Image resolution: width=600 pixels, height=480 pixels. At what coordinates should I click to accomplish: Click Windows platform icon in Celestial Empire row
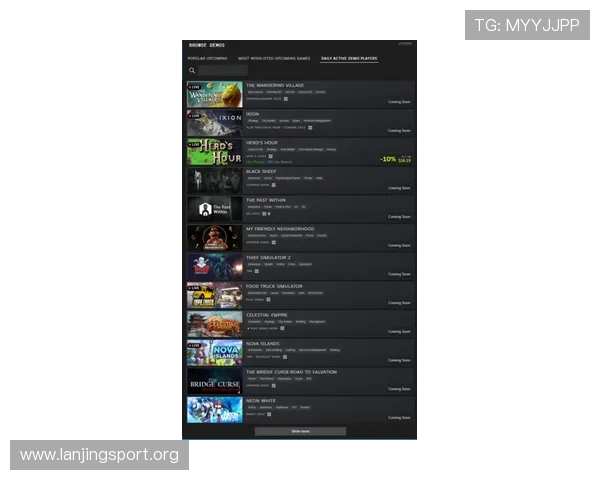(282, 328)
